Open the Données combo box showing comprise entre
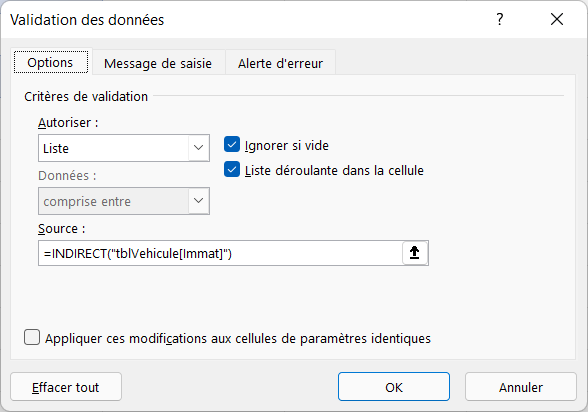 tap(124, 201)
